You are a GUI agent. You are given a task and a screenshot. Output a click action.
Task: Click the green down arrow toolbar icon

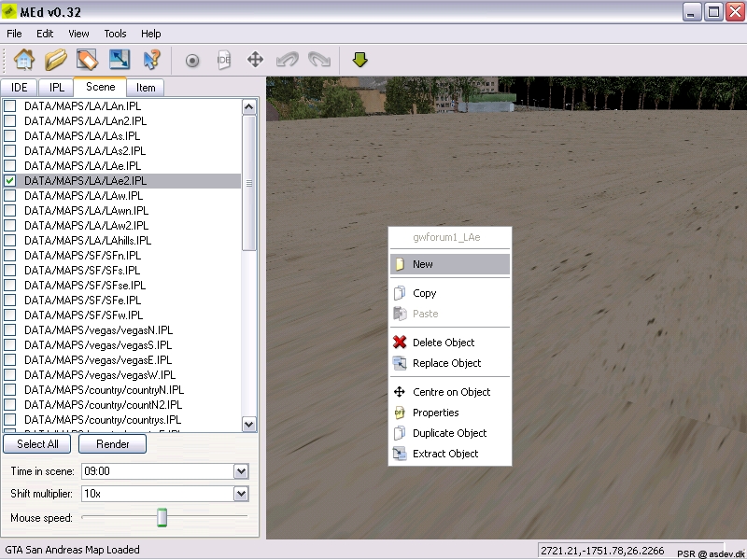click(x=359, y=60)
